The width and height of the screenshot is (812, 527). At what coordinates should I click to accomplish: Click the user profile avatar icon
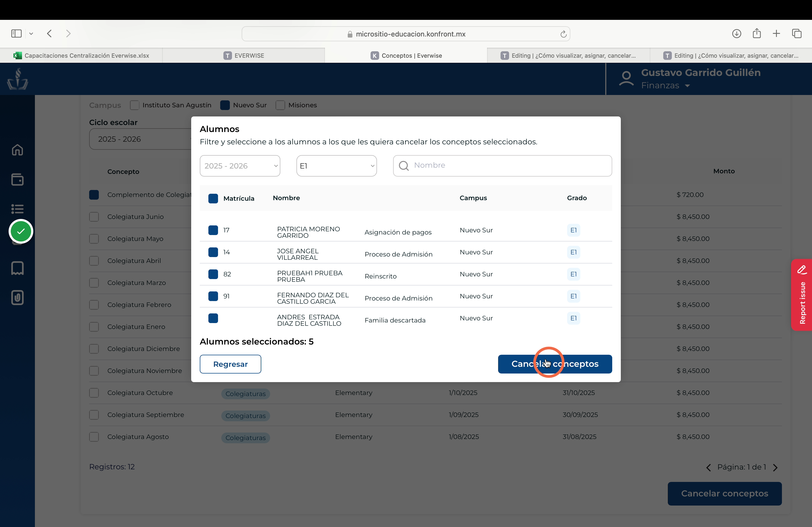626,79
